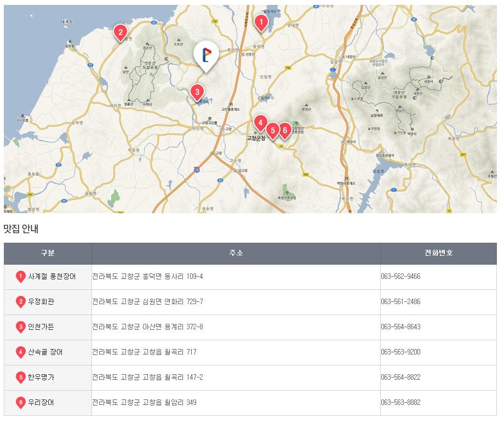Screen dimensions: 504x423
Task: Select red marker 2 on the map
Action: (x=120, y=32)
